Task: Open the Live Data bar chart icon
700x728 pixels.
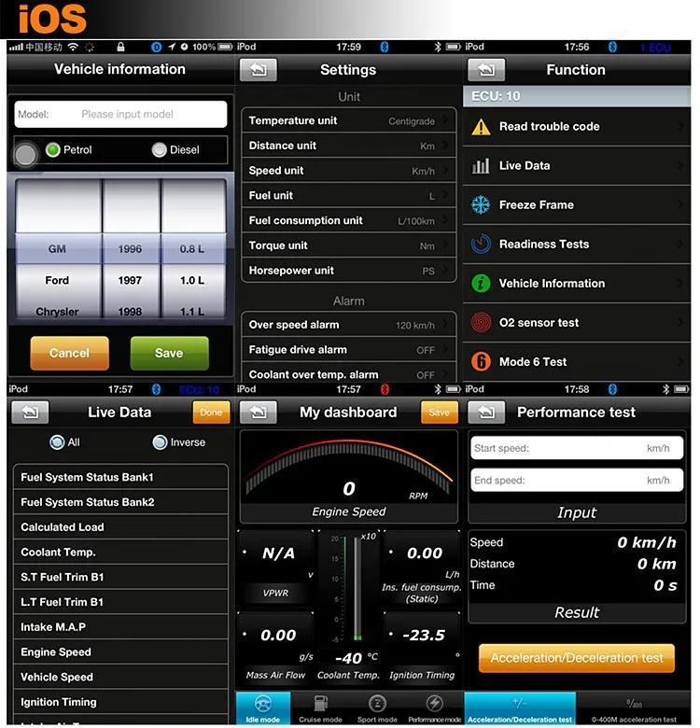Action: [481, 166]
